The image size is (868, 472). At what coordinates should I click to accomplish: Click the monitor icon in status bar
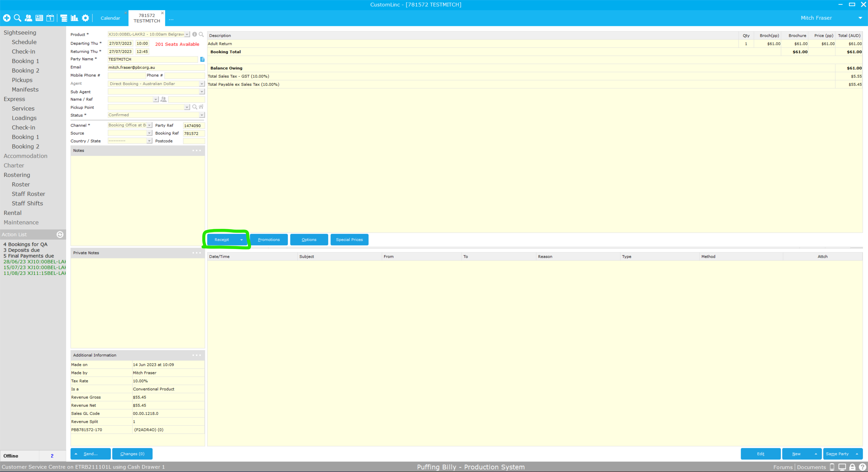click(x=842, y=467)
